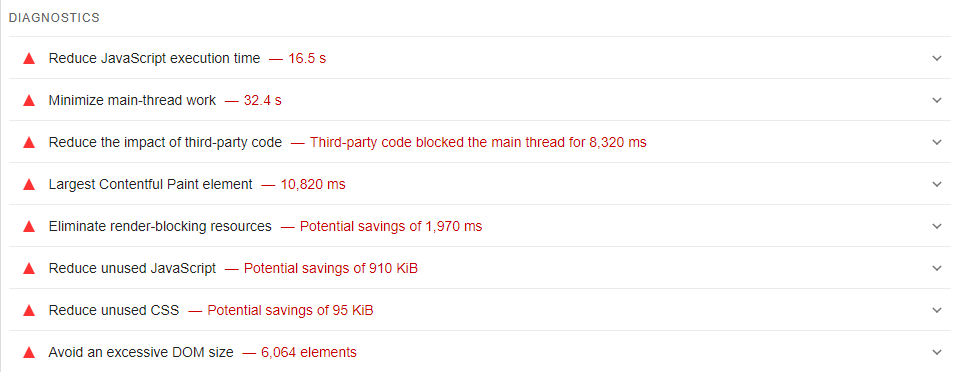Image resolution: width=959 pixels, height=372 pixels.
Task: Expand chevron on Reduce unused JavaScript row
Action: (937, 268)
